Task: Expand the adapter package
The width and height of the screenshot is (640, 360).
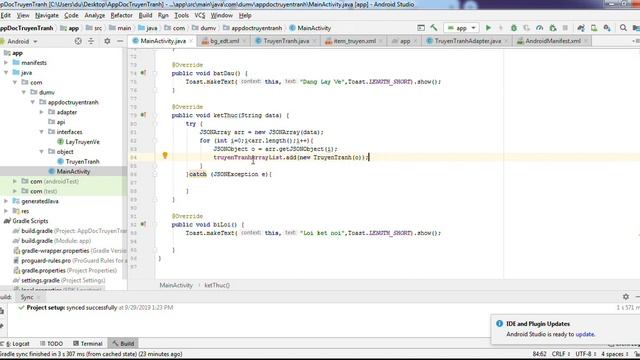Action: click(42, 112)
